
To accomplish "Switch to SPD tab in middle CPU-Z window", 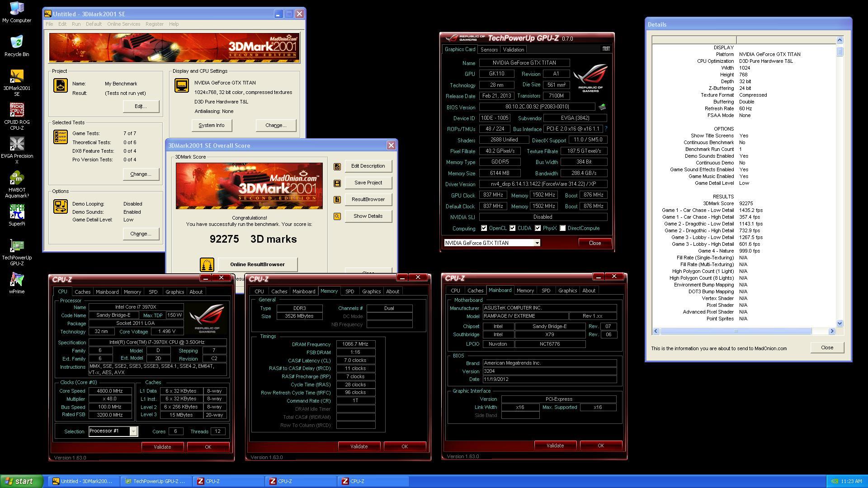I will (x=349, y=291).
